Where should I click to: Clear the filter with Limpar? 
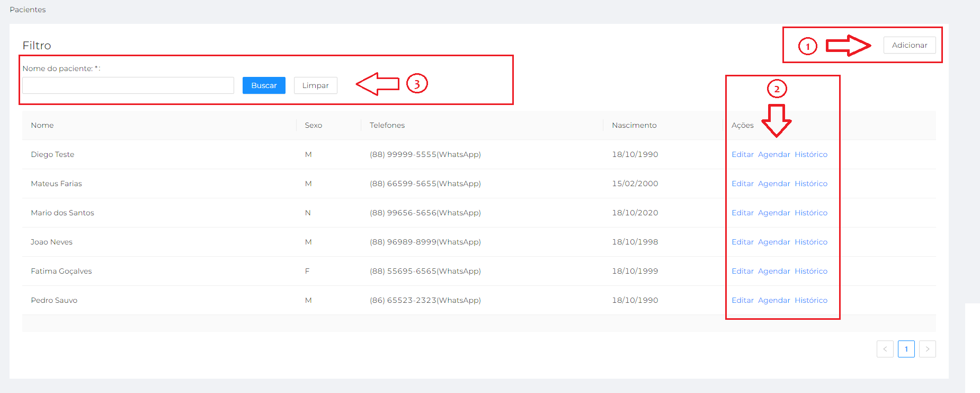coord(315,85)
